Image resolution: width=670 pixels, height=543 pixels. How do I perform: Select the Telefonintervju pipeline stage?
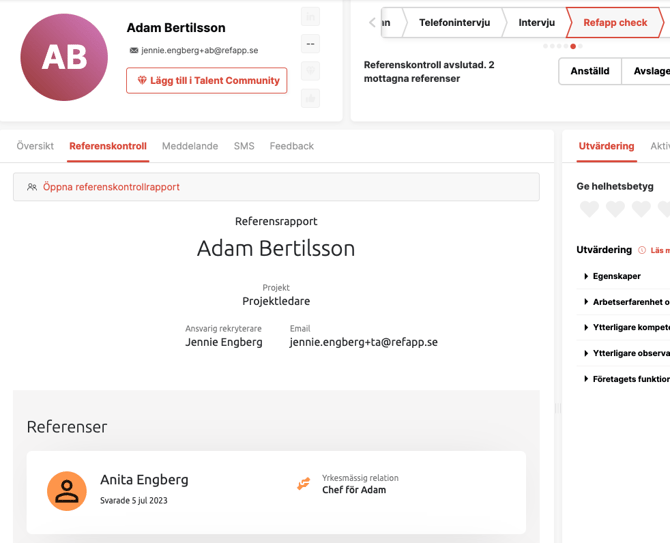coord(454,22)
